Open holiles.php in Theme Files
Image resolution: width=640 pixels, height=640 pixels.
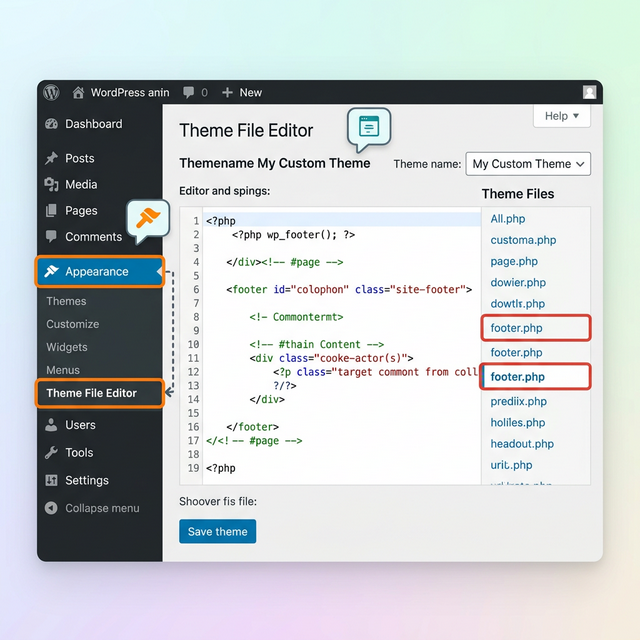pyautogui.click(x=518, y=422)
